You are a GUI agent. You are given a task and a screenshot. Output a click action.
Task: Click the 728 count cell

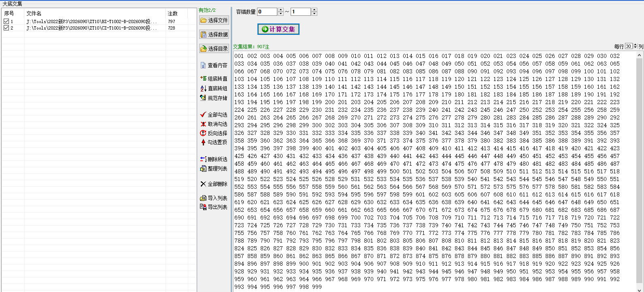pyautogui.click(x=172, y=28)
